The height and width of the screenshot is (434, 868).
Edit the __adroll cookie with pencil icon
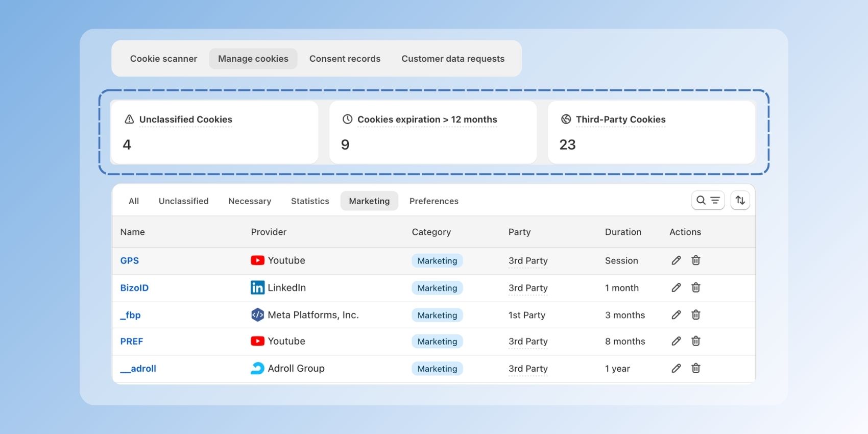click(x=676, y=368)
